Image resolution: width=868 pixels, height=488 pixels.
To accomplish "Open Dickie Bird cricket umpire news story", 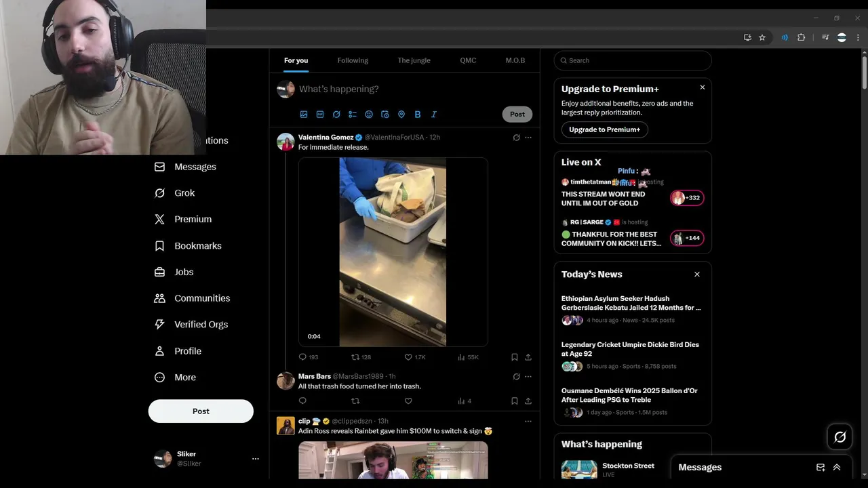I will [x=632, y=355].
